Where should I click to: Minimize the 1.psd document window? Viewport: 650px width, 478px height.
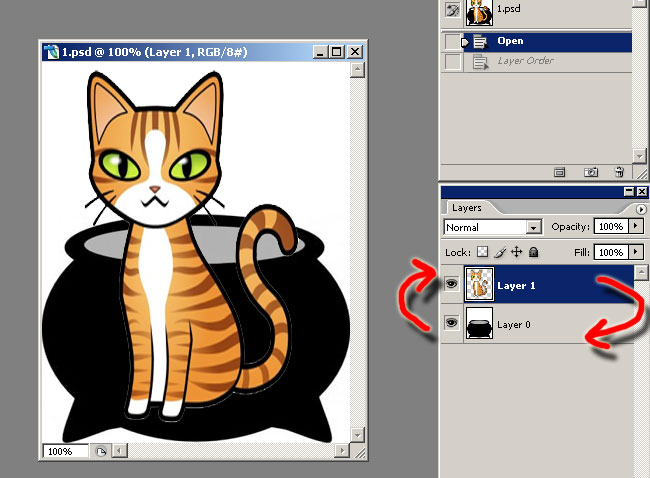click(320, 52)
